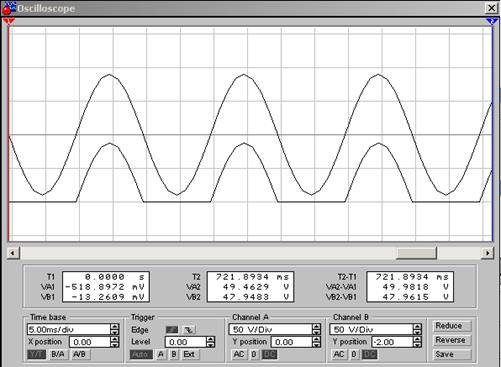The width and height of the screenshot is (501, 367).
Task: Click the Oscilloscope title bar icon
Action: point(8,8)
